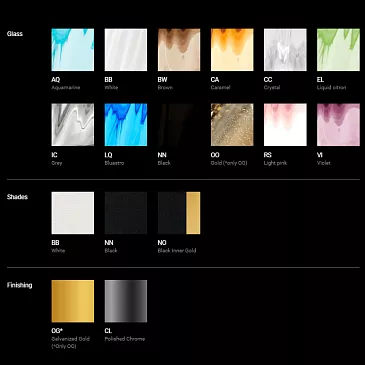Choose the Crystal CC glass swatch
Viewport: 365px width, 365px height.
pos(285,50)
